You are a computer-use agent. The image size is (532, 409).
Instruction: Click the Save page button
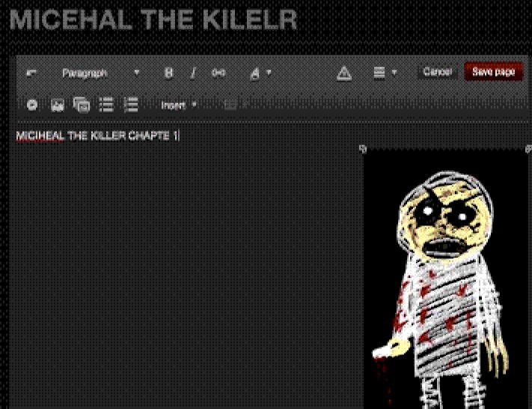coord(493,72)
